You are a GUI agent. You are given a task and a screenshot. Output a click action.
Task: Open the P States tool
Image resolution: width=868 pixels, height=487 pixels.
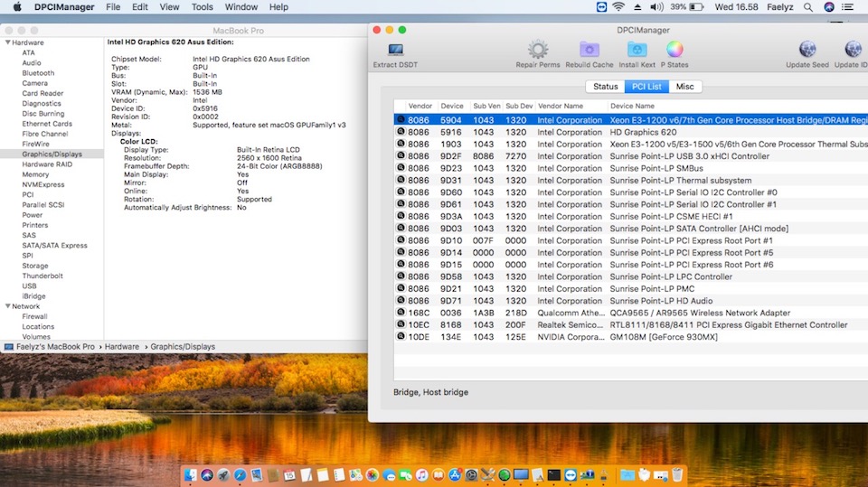coord(675,55)
